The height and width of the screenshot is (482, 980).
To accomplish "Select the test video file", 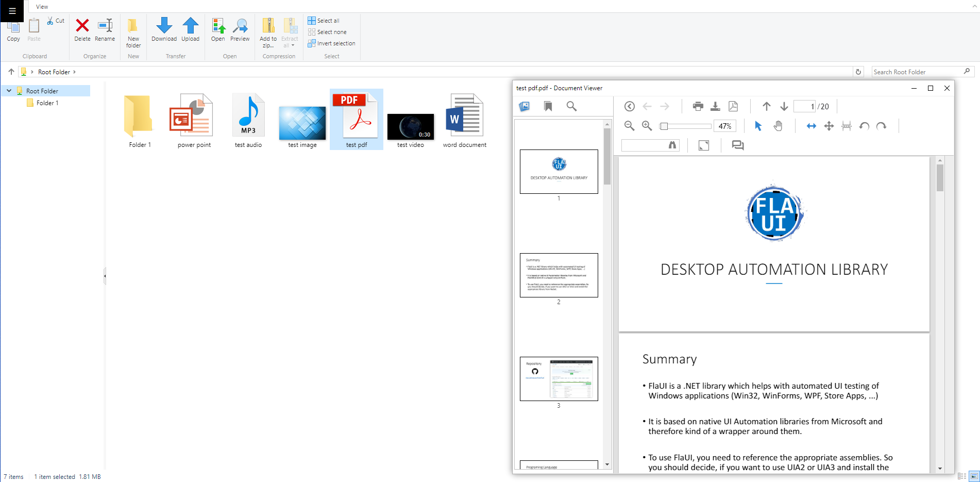I will [411, 121].
